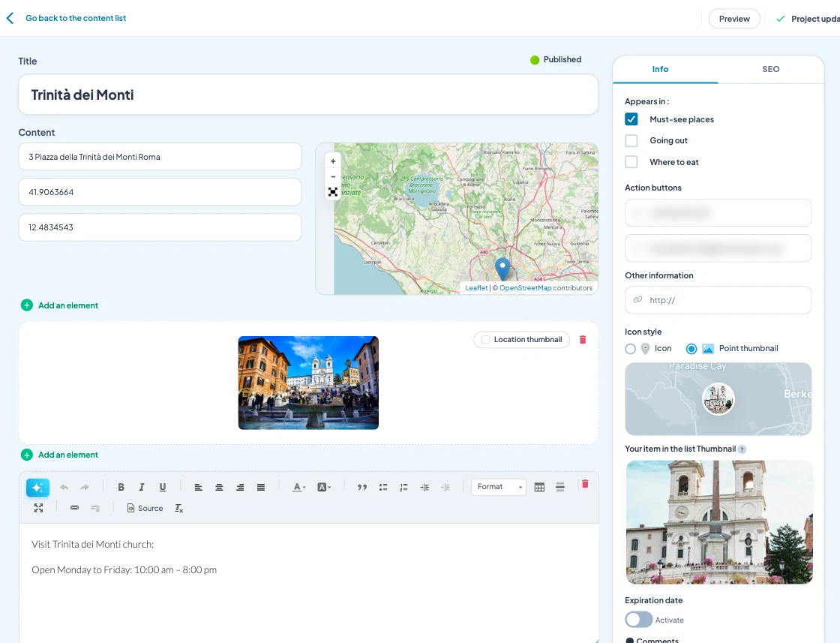The width and height of the screenshot is (840, 643).
Task: Center align the text
Action: coord(219,487)
